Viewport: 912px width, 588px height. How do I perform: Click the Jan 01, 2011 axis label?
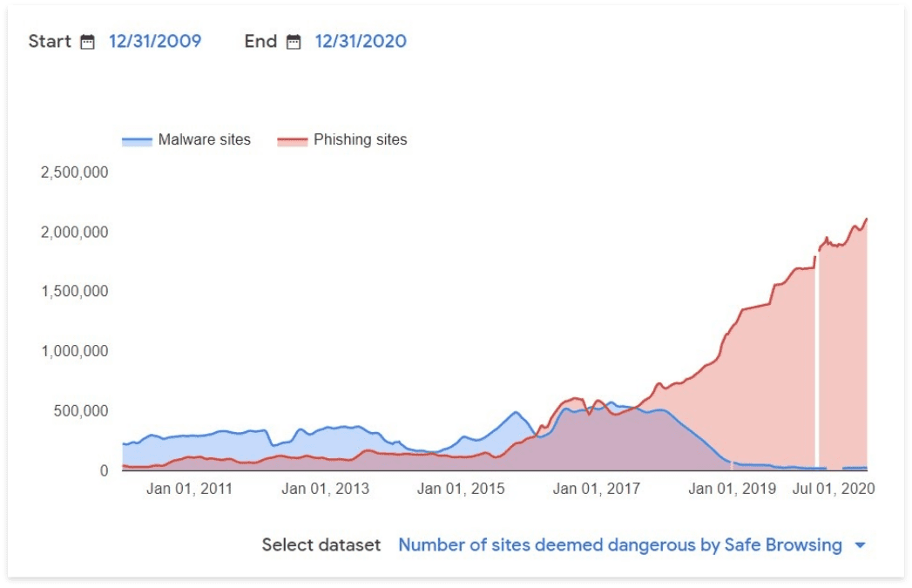pos(189,489)
